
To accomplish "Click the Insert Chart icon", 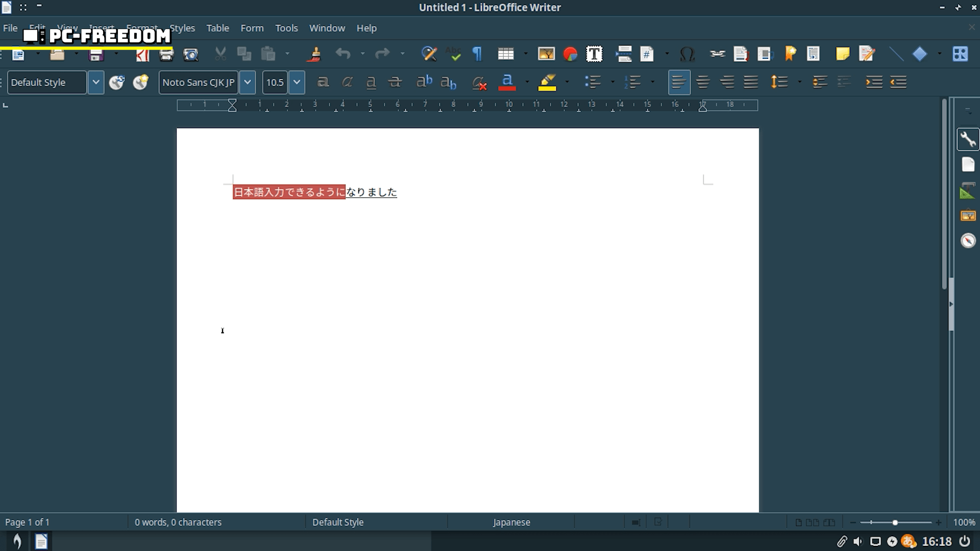I will tap(570, 54).
